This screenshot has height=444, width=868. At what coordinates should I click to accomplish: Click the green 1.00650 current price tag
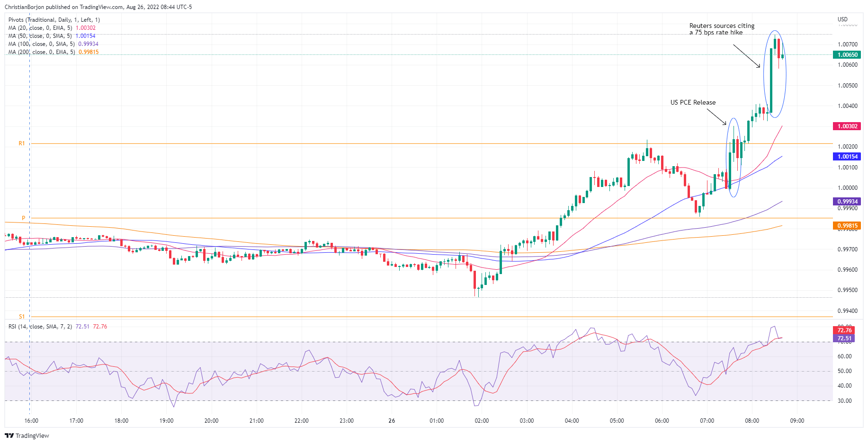click(x=847, y=55)
